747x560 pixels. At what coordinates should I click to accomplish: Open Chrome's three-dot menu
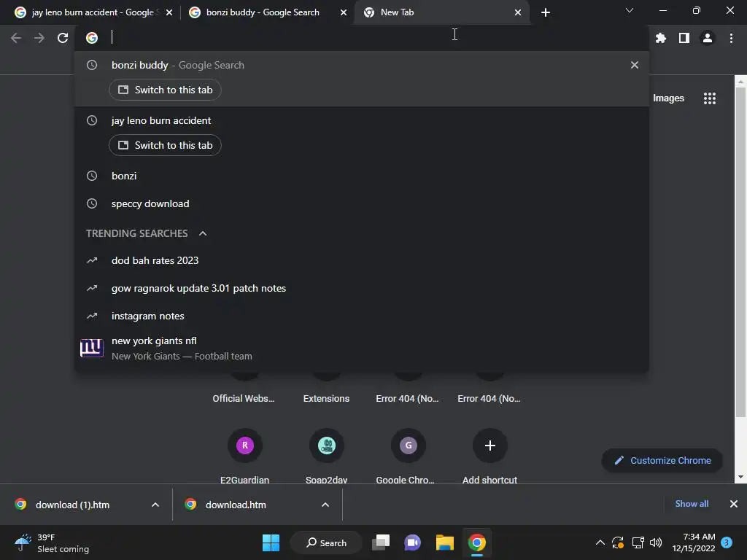coord(731,38)
